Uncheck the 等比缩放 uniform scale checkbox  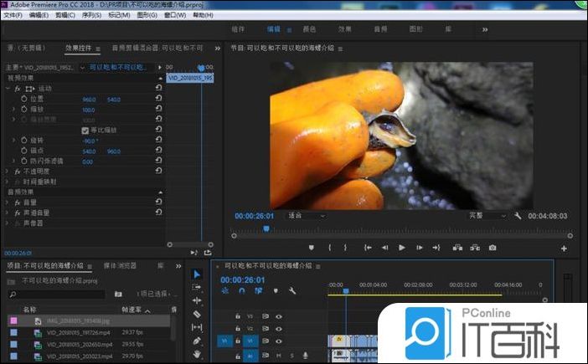85,131
